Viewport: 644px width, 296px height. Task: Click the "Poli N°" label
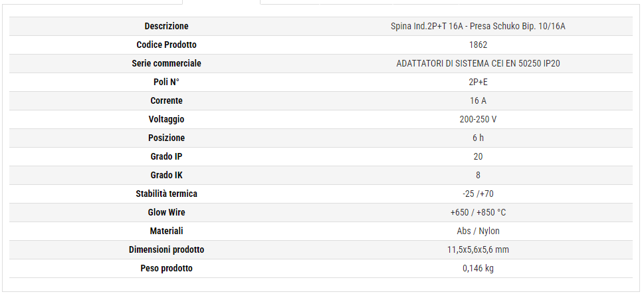coord(166,82)
